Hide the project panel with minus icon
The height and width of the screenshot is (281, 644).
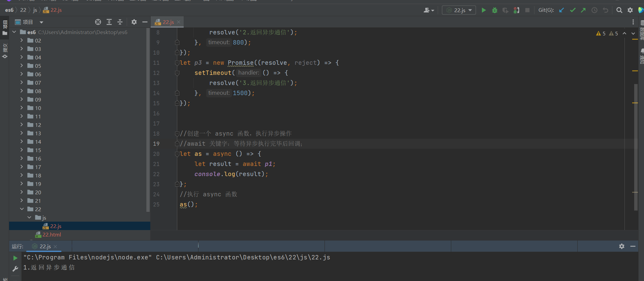pos(145,22)
